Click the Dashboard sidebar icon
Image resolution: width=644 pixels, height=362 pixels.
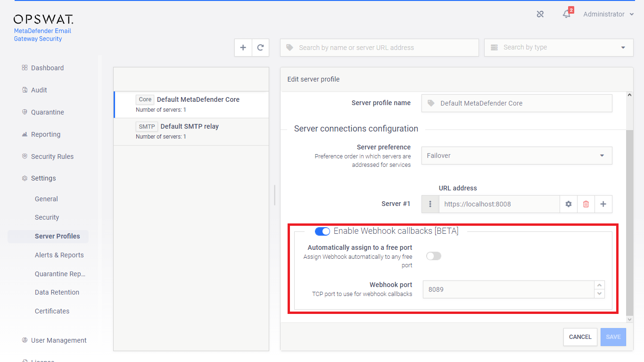coord(25,68)
